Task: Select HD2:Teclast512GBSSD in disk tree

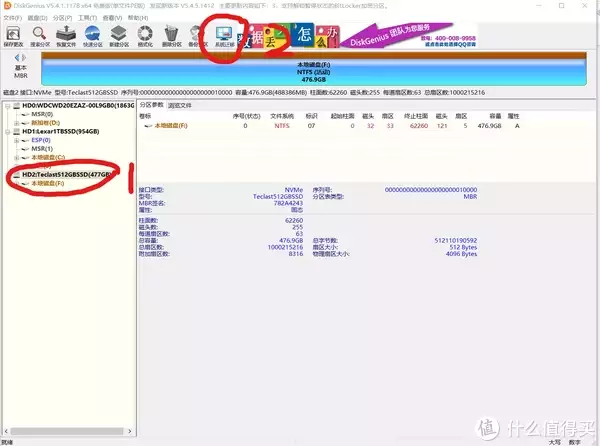Action: coord(67,174)
